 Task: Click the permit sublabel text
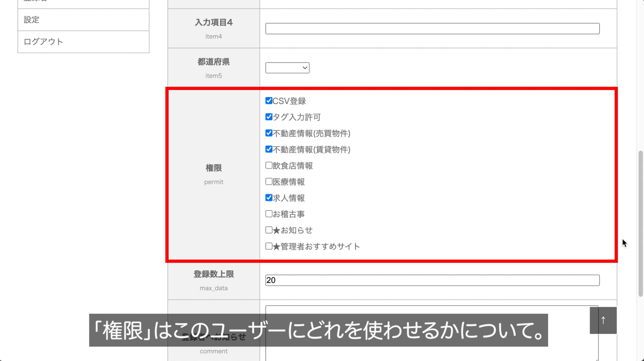tap(213, 182)
